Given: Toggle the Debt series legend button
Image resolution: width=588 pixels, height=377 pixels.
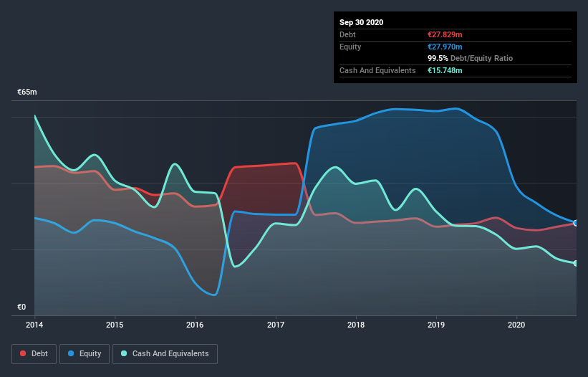Looking at the screenshot, I should pyautogui.click(x=34, y=354).
